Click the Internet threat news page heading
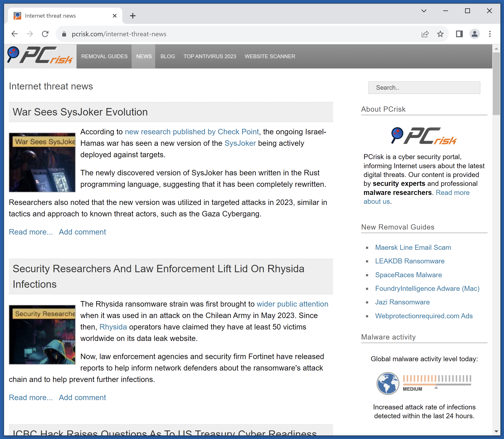The height and width of the screenshot is (439, 504). (51, 86)
